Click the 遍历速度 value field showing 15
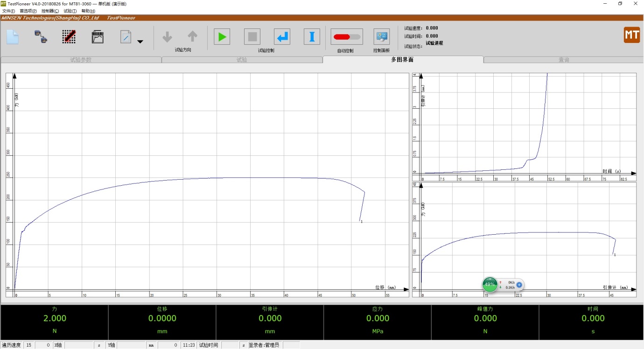This screenshot has width=644, height=349. click(x=29, y=345)
